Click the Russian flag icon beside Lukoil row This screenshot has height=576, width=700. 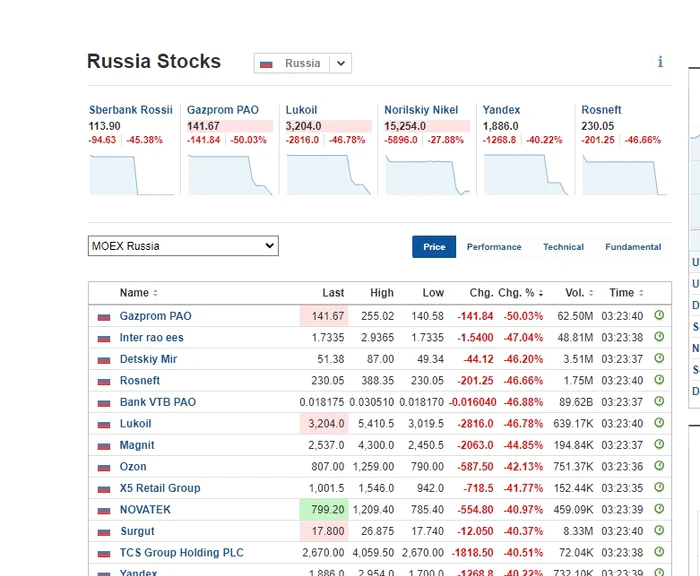click(x=103, y=424)
